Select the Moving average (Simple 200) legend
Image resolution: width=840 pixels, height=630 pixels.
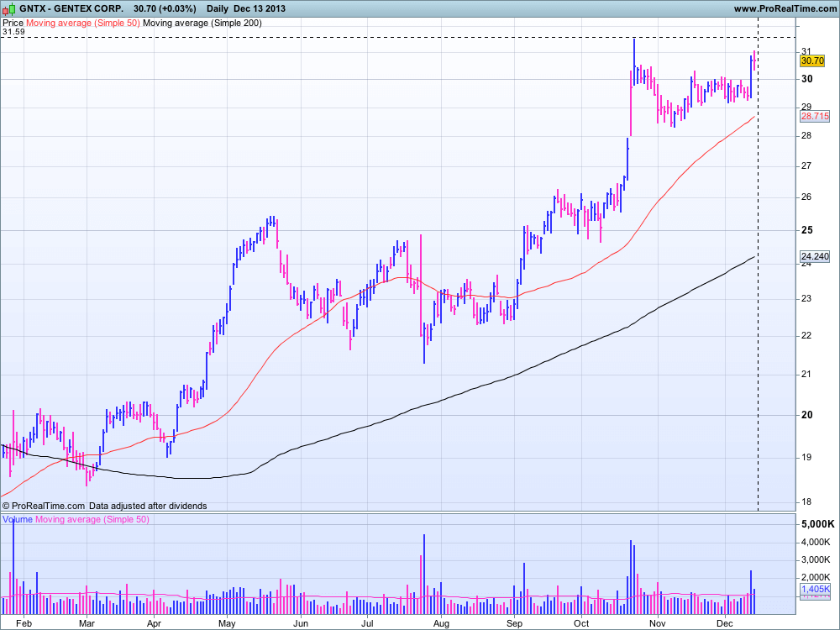click(202, 23)
